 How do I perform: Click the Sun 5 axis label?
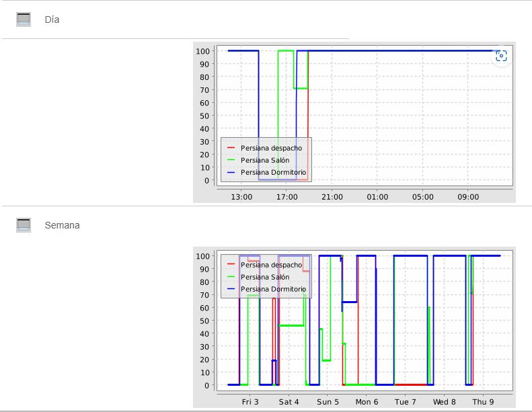[x=328, y=402]
